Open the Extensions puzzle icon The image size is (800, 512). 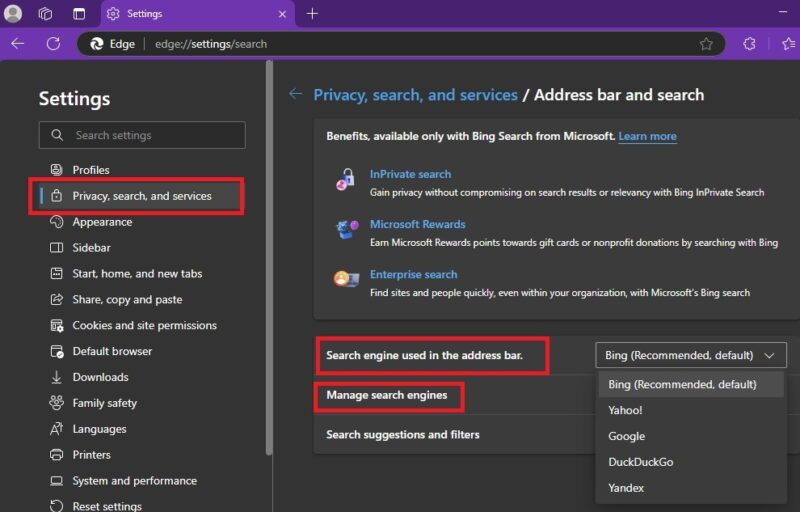749,44
